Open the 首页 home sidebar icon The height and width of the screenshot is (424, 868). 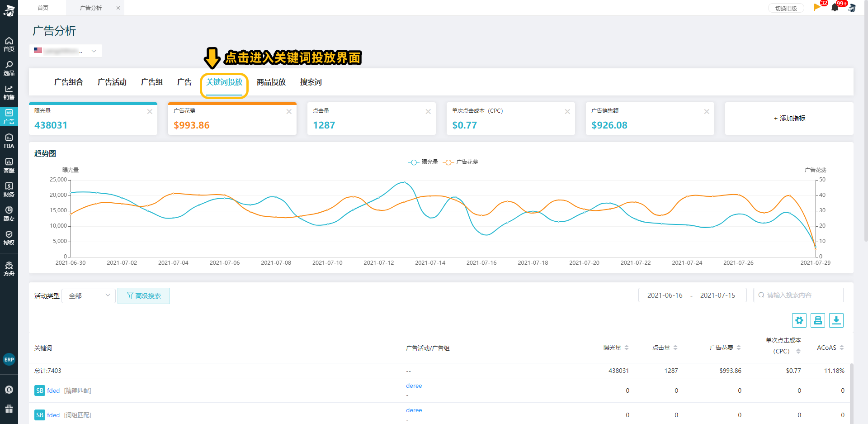(9, 44)
